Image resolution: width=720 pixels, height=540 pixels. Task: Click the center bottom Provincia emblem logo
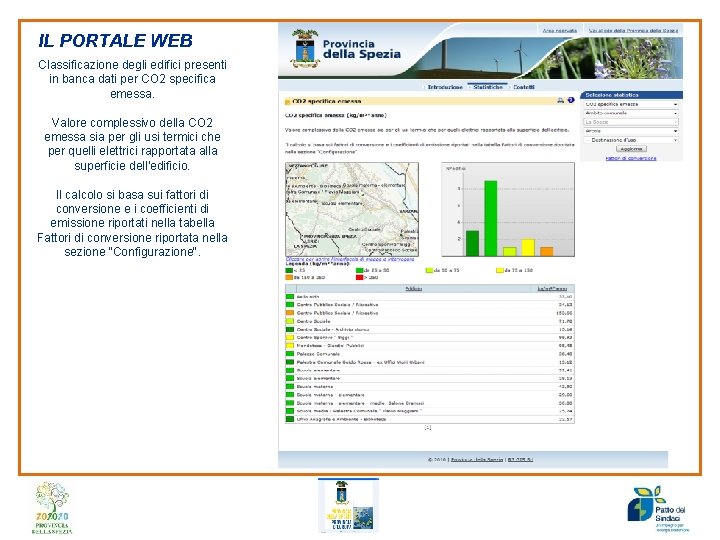349,506
